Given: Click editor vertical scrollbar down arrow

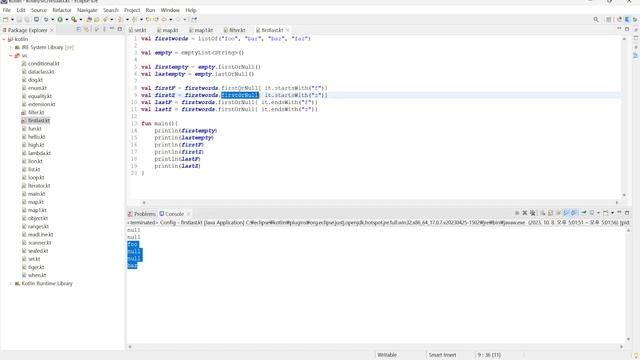Looking at the screenshot, I should pos(624,195).
